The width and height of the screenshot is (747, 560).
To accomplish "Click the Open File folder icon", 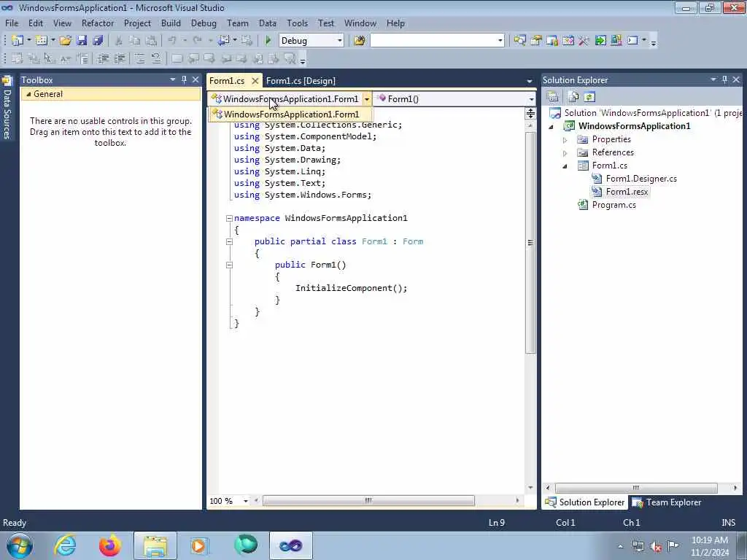I will click(65, 41).
